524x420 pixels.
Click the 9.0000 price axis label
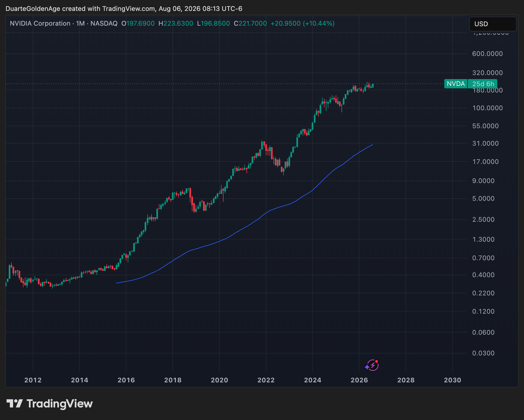[483, 181]
